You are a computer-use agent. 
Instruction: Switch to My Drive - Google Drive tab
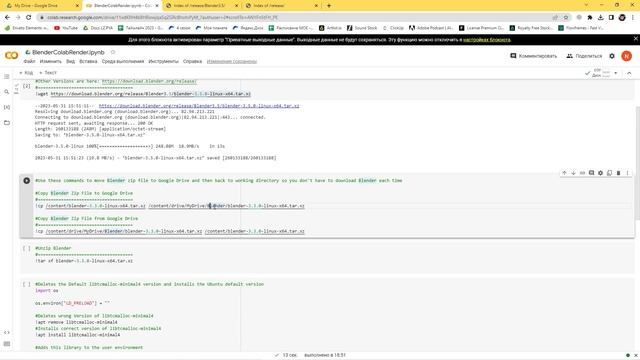click(41, 6)
